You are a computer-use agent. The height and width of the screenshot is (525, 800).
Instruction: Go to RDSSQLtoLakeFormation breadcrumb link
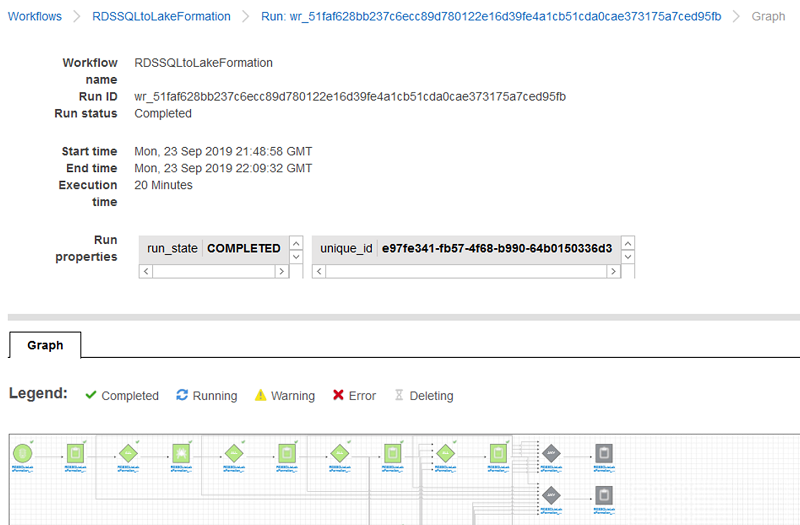(x=161, y=16)
